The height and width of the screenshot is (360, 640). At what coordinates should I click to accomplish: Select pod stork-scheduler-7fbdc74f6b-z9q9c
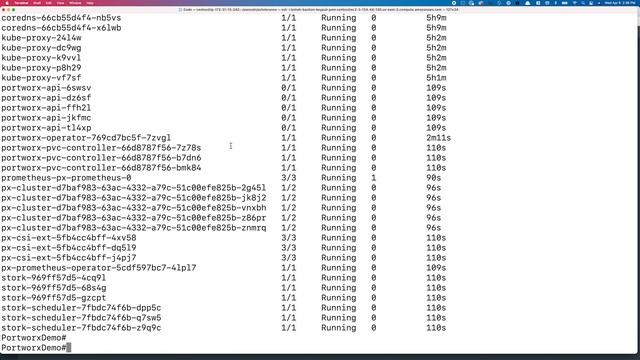pyautogui.click(x=81, y=328)
